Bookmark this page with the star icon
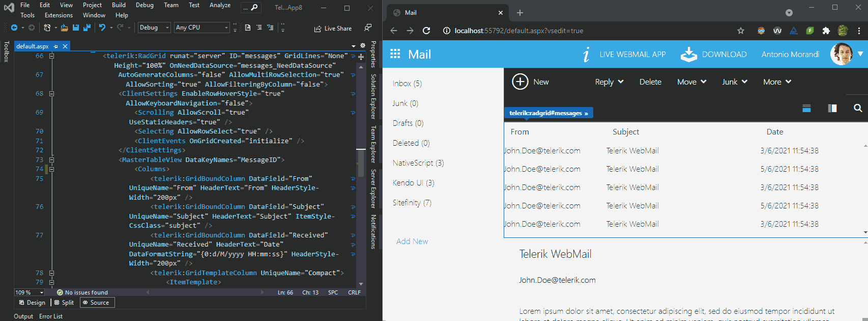868x321 pixels. [x=741, y=31]
